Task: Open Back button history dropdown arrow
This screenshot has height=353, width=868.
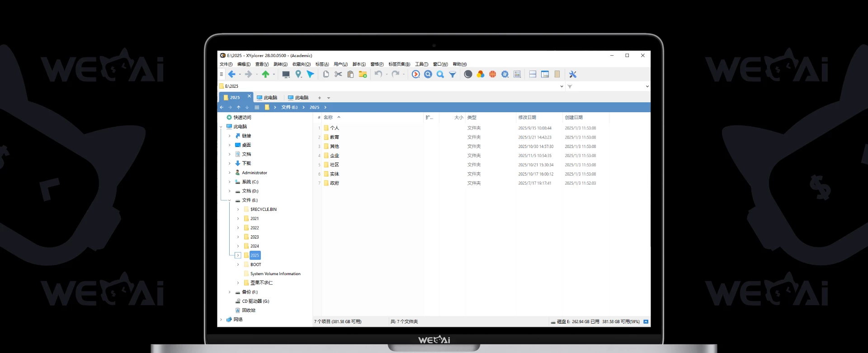Action: 240,75
